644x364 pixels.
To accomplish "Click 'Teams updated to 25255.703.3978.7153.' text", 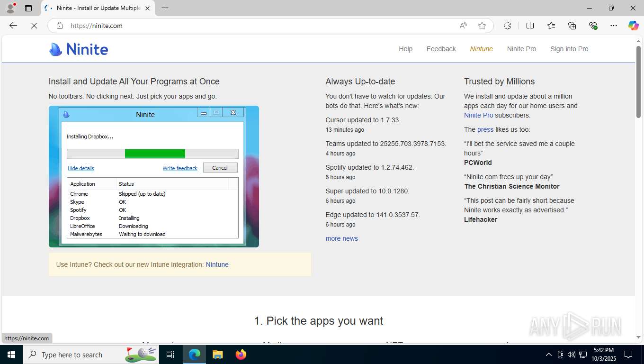I will coord(385,144).
